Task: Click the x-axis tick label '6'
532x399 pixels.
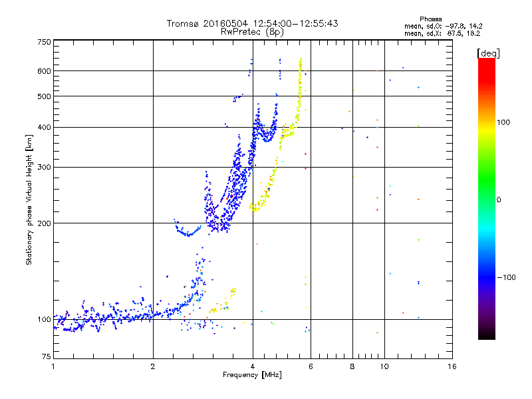Action: (311, 366)
